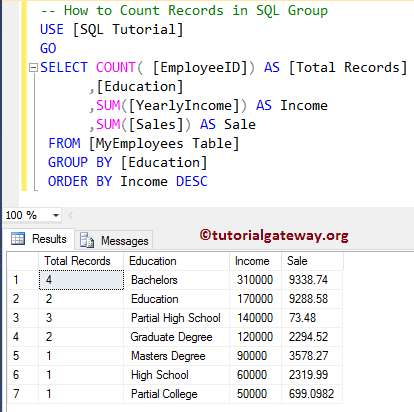Click the Income cell 50000
Image resolution: width=414 pixels, height=412 pixels.
pyautogui.click(x=256, y=394)
